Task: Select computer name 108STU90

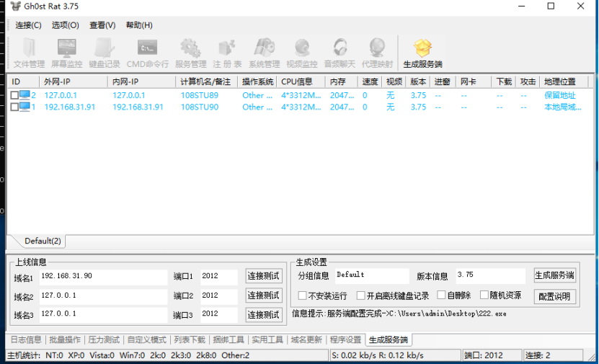Action: pyautogui.click(x=200, y=107)
